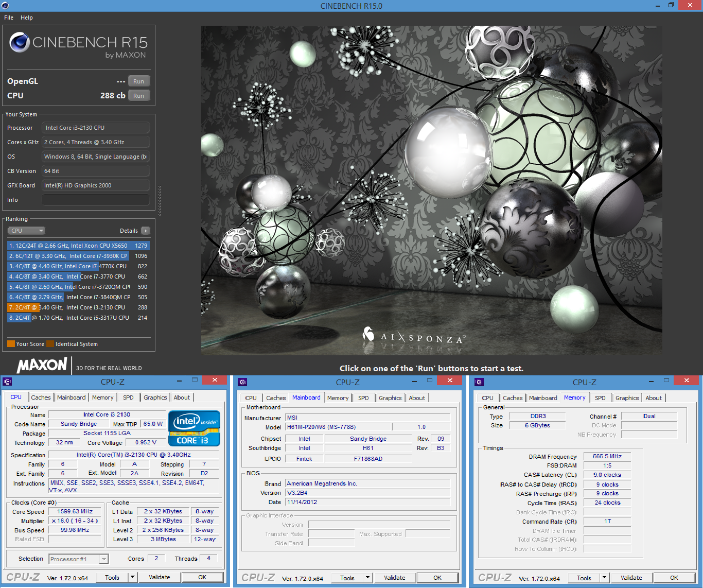Click the rendered AIXSPONZA benchmark image

(431, 191)
